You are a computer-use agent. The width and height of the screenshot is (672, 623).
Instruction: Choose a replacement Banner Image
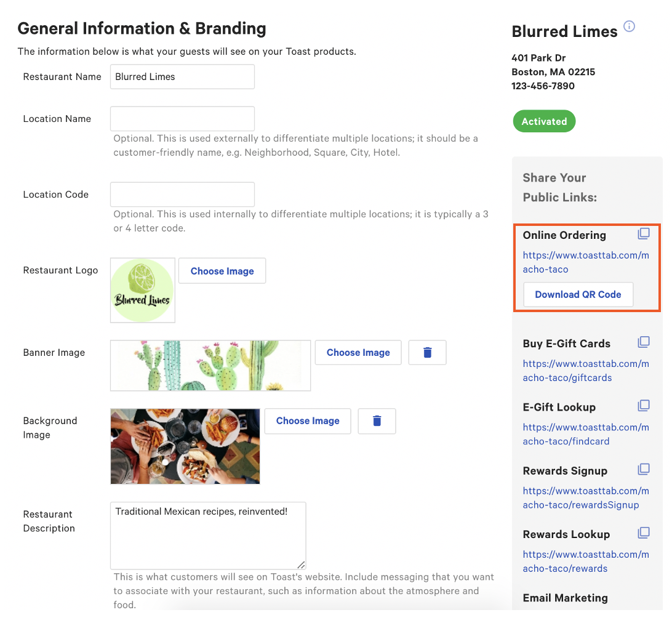tap(358, 352)
